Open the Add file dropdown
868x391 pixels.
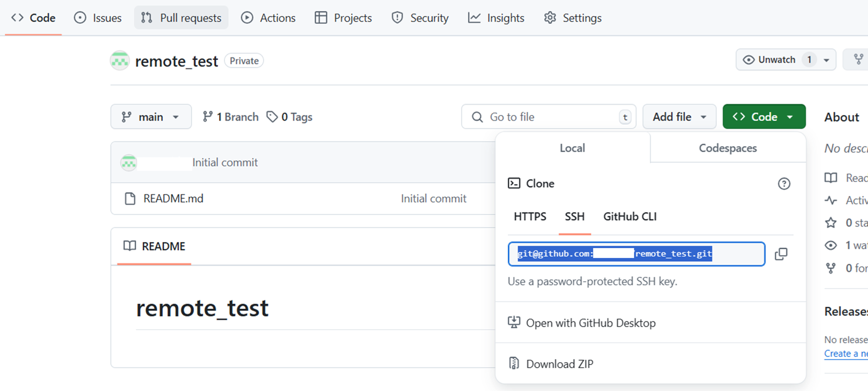pos(679,117)
